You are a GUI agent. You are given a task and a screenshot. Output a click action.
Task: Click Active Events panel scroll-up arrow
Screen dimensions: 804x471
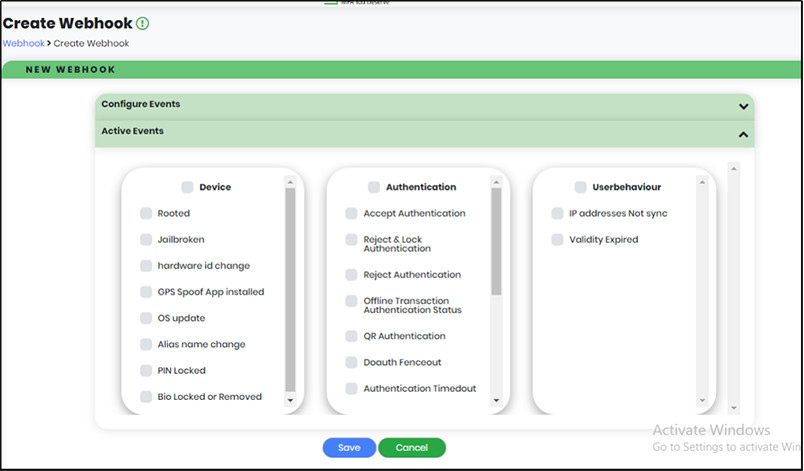tap(734, 169)
